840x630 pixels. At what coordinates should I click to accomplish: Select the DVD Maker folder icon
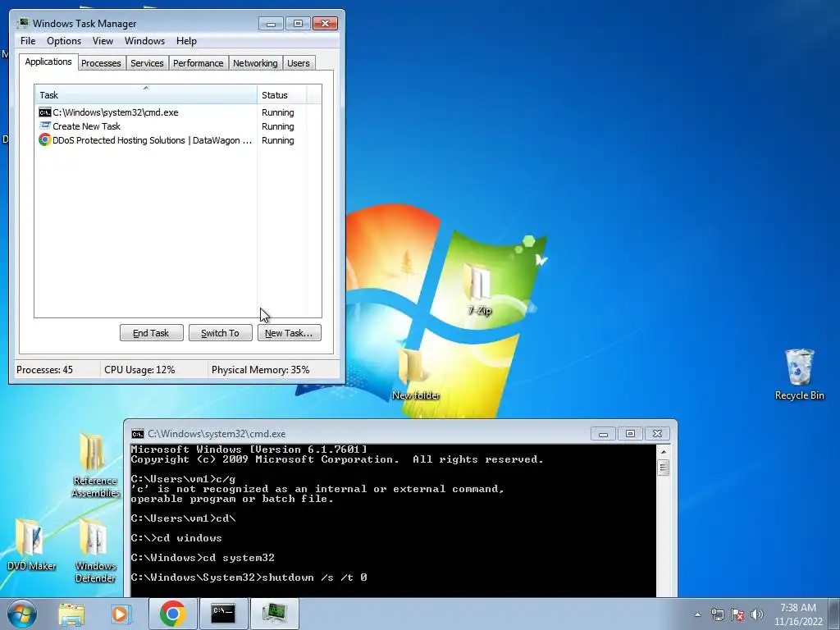tap(31, 545)
